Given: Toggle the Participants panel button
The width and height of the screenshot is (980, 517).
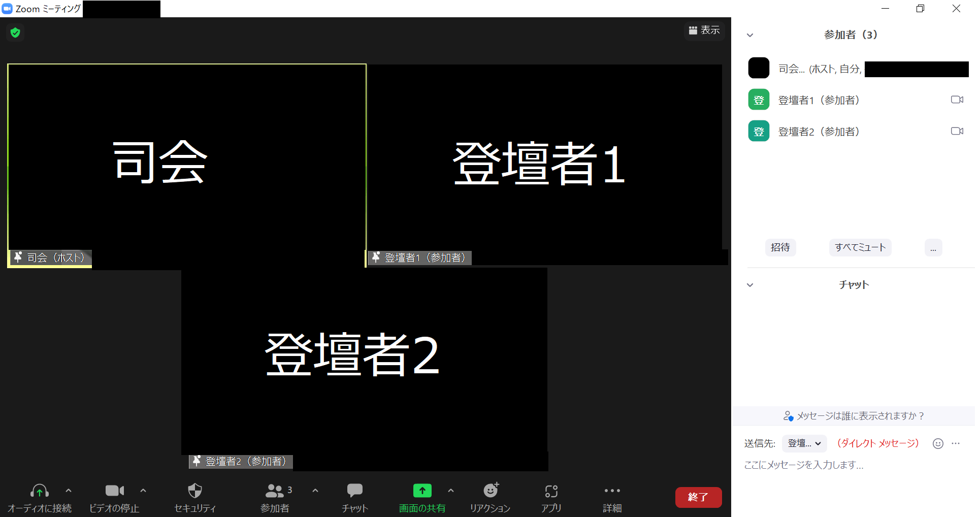Looking at the screenshot, I should coord(275,491).
